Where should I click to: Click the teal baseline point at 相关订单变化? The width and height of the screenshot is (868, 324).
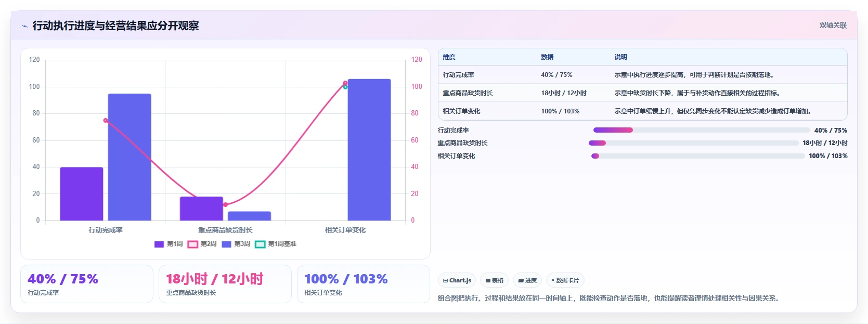tap(345, 87)
